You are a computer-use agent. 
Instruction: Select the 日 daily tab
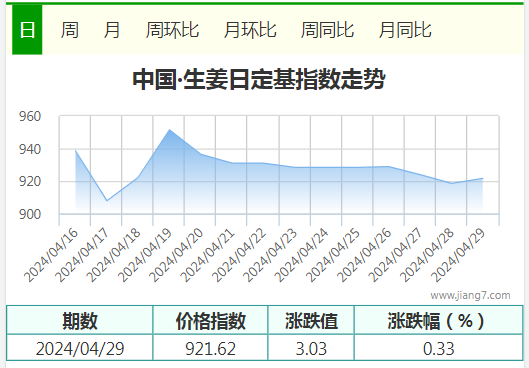pyautogui.click(x=27, y=29)
